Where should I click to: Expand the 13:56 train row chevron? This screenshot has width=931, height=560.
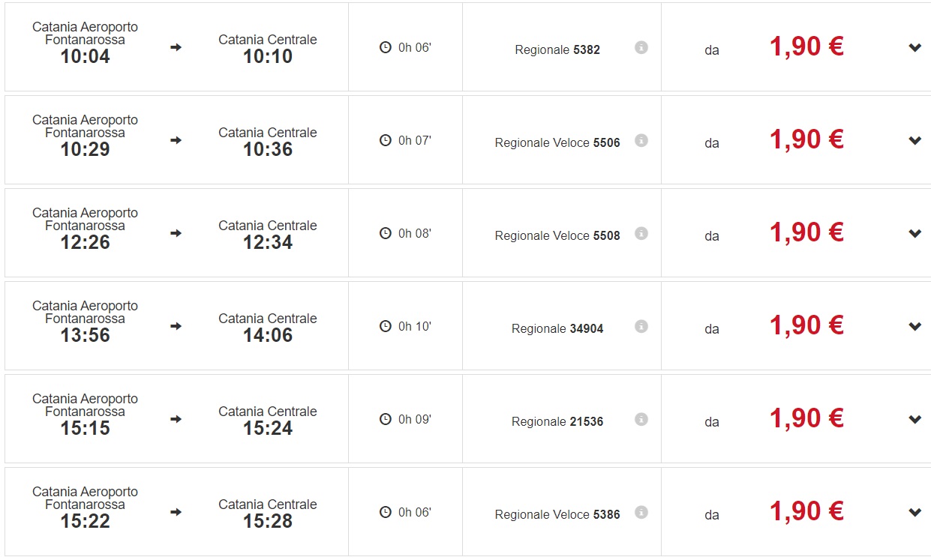pos(914,327)
